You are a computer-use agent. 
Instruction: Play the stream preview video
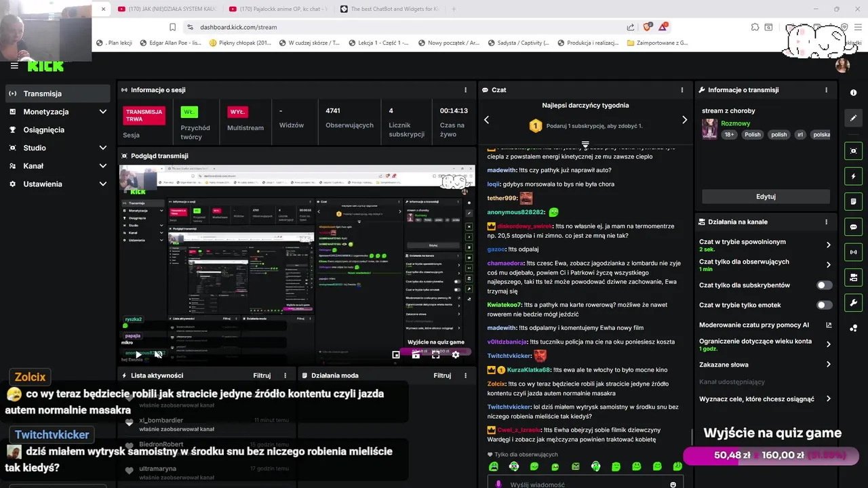[138, 354]
